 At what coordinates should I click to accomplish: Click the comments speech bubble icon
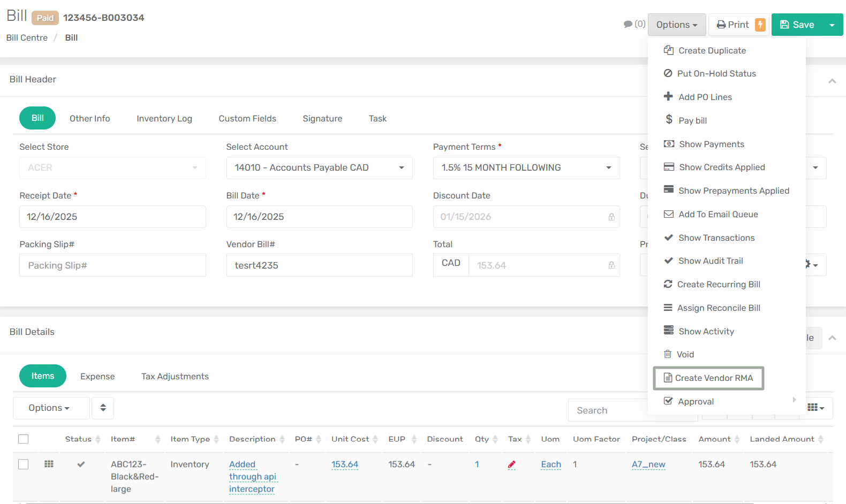628,24
